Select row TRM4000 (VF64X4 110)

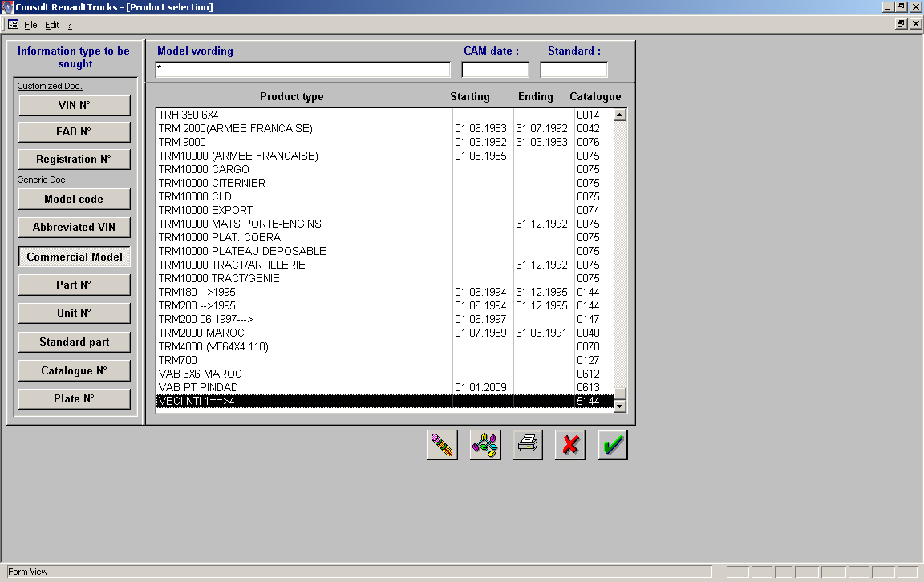tap(385, 346)
